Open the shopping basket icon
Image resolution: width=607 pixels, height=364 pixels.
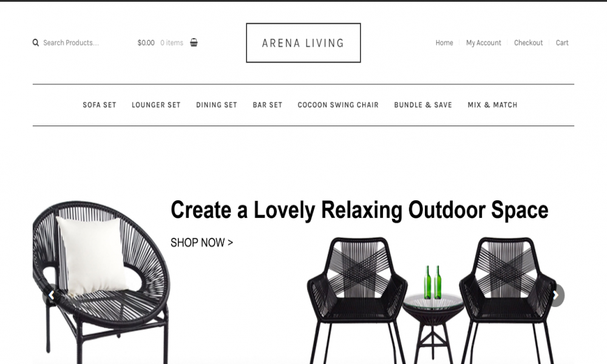tap(194, 42)
